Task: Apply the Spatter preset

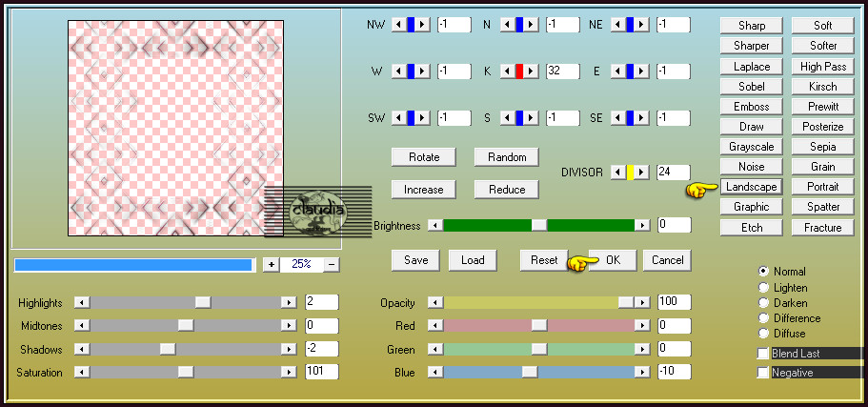Action: (x=822, y=207)
